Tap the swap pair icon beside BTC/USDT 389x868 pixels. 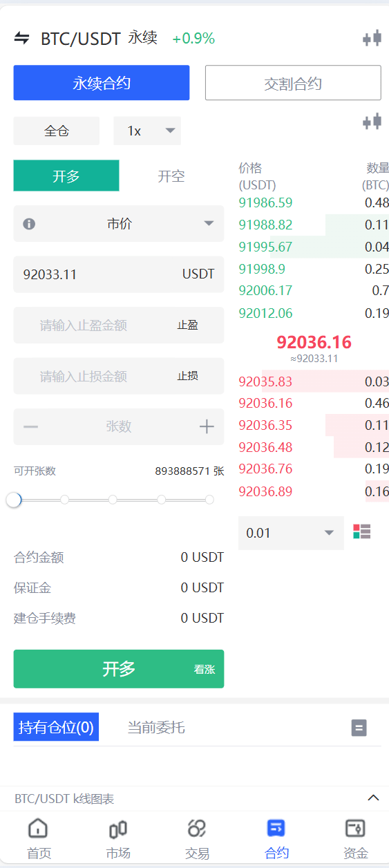click(x=22, y=38)
